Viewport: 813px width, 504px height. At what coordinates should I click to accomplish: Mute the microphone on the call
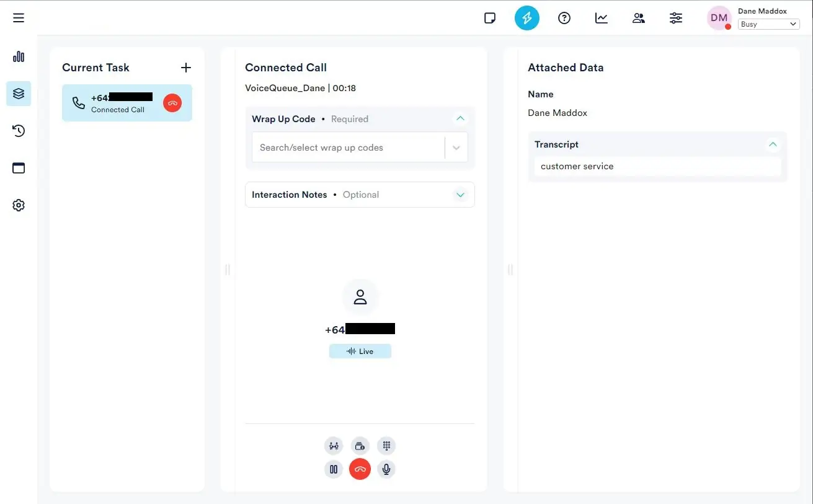386,469
